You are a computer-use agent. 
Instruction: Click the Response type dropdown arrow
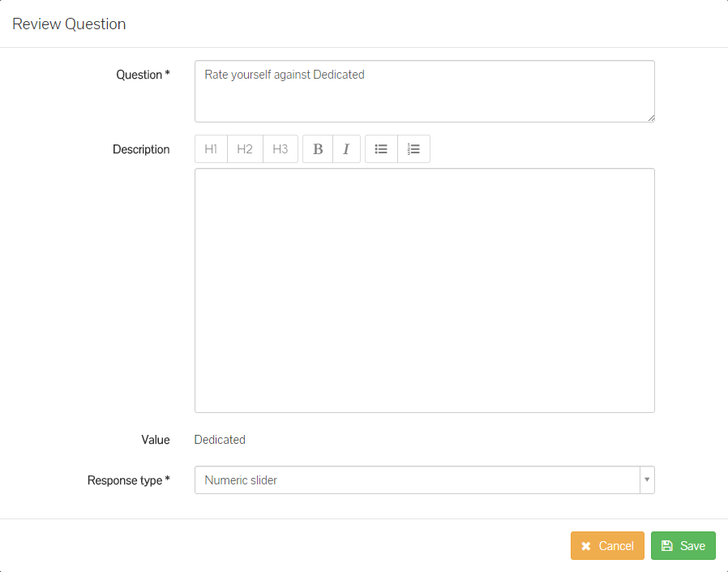[646, 480]
